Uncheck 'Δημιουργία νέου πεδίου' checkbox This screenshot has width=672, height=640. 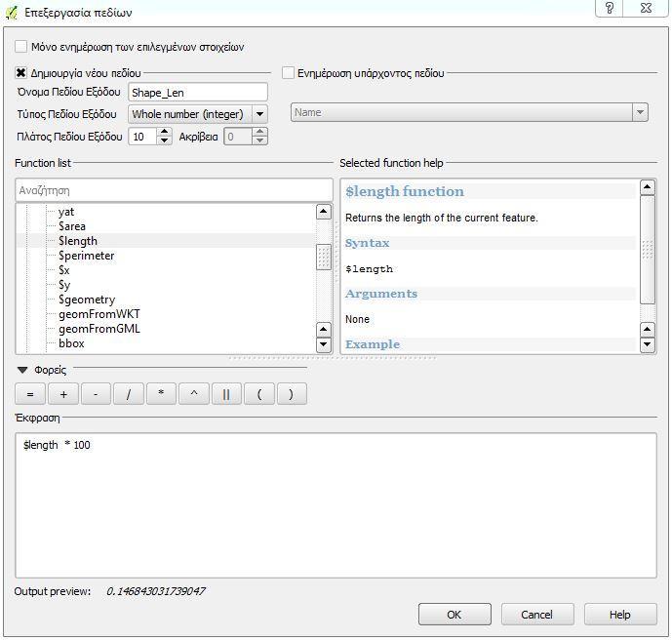pyautogui.click(x=21, y=73)
